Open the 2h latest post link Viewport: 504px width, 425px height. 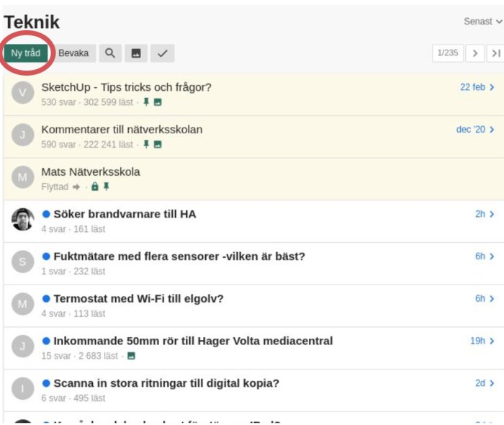click(480, 214)
